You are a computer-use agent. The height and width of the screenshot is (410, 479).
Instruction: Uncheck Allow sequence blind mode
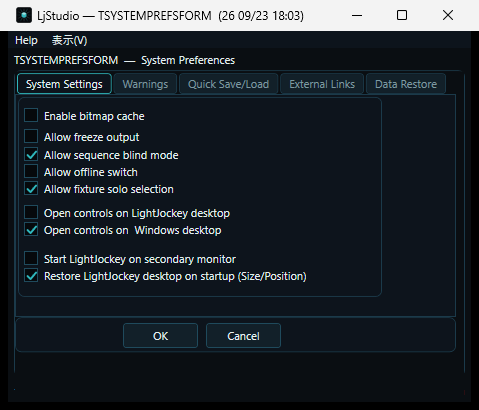[x=31, y=155]
